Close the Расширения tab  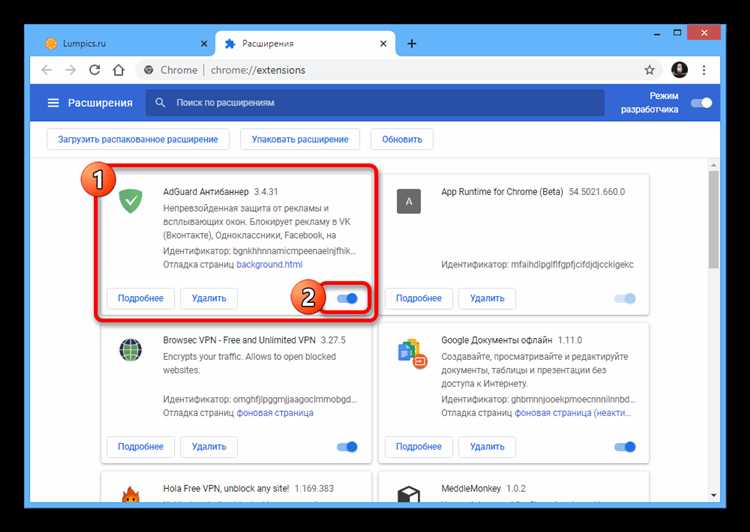coord(383,44)
